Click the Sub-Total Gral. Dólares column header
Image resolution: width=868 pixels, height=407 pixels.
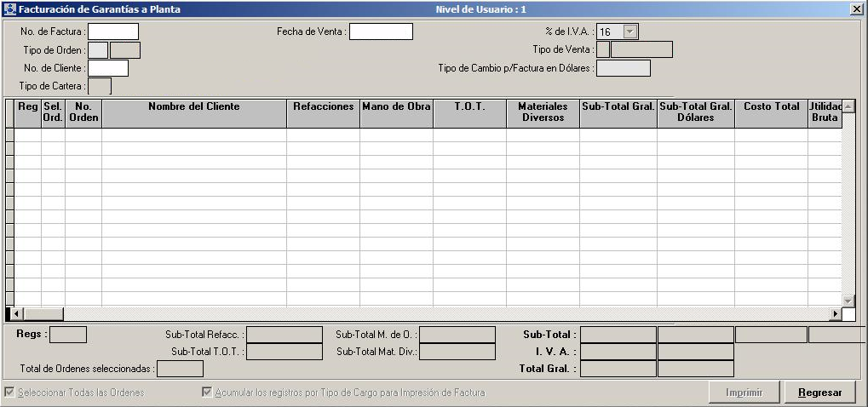click(x=695, y=112)
